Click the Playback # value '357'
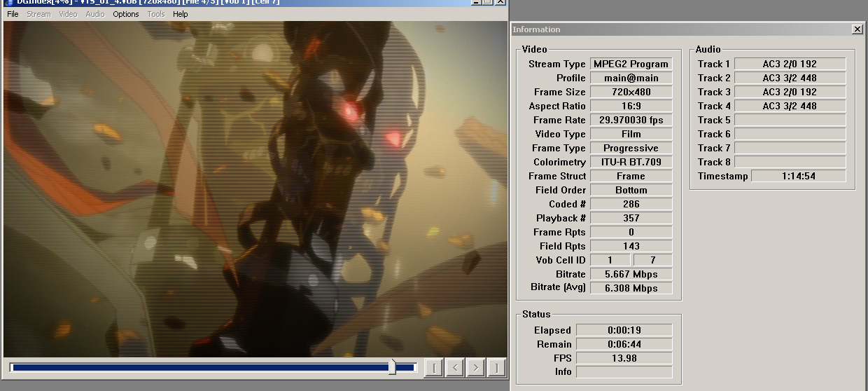 pos(631,218)
